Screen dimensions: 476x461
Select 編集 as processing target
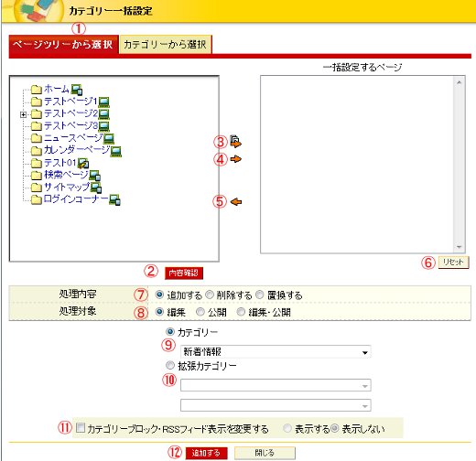point(159,312)
